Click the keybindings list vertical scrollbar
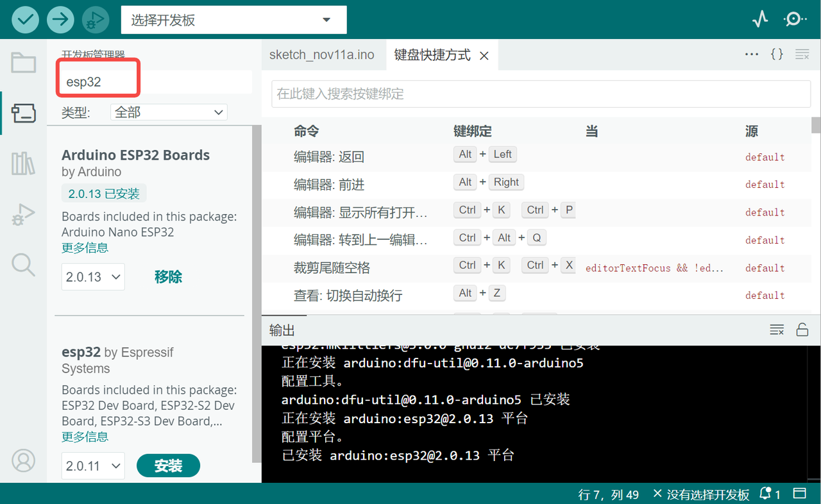This screenshot has width=821, height=504. pyautogui.click(x=816, y=124)
